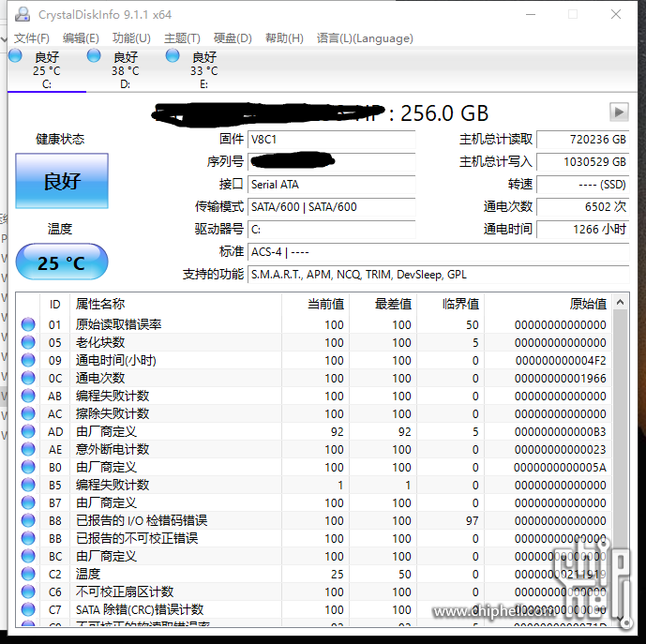The image size is (646, 644).
Task: Click the CrystalDiskInfo title bar app icon
Action: (x=23, y=14)
